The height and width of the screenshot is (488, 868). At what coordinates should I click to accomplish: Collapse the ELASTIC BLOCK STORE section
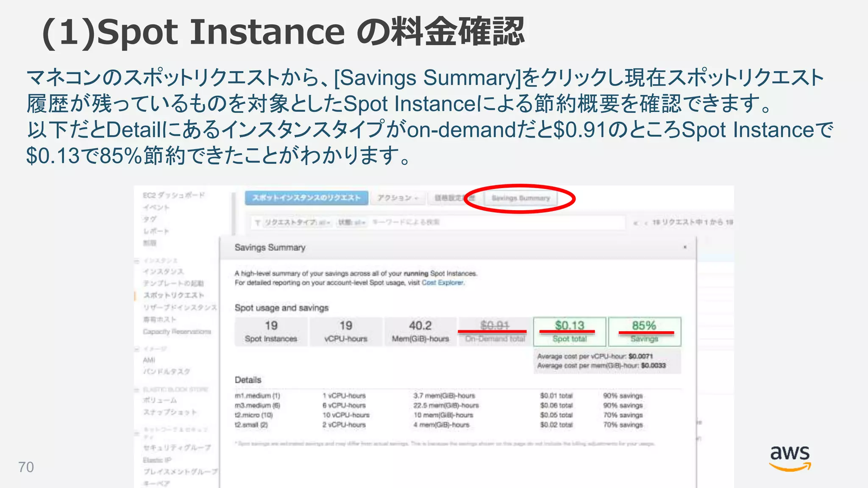point(137,390)
